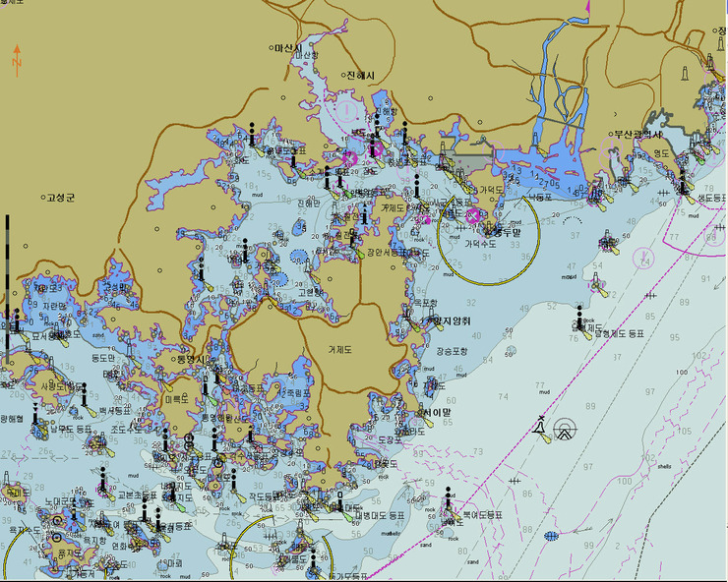The height and width of the screenshot is (582, 728).
Task: Click the 마산시 city label
Action: click(291, 47)
